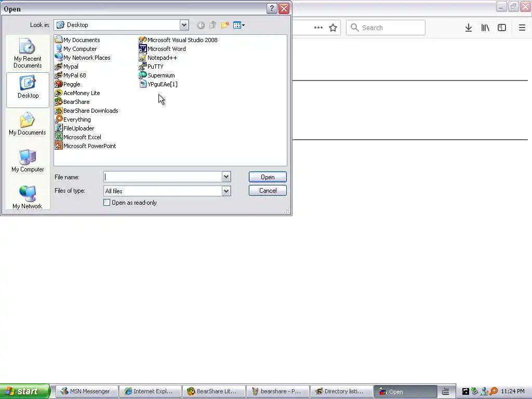Viewport: 532px width, 399px height.
Task: Open the browser hamburger menu
Action: point(522,28)
